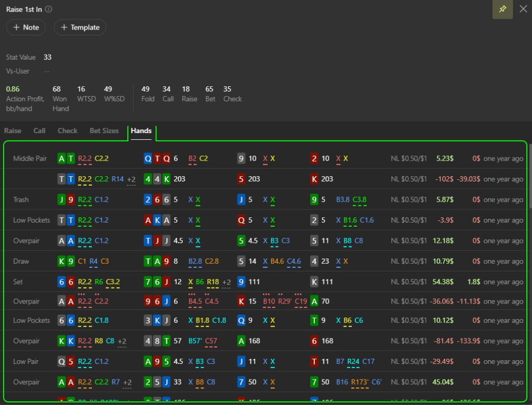Screen dimensions: 532x405
Task: Click the info icon beside Raise 1st In
Action: pyautogui.click(x=48, y=9)
